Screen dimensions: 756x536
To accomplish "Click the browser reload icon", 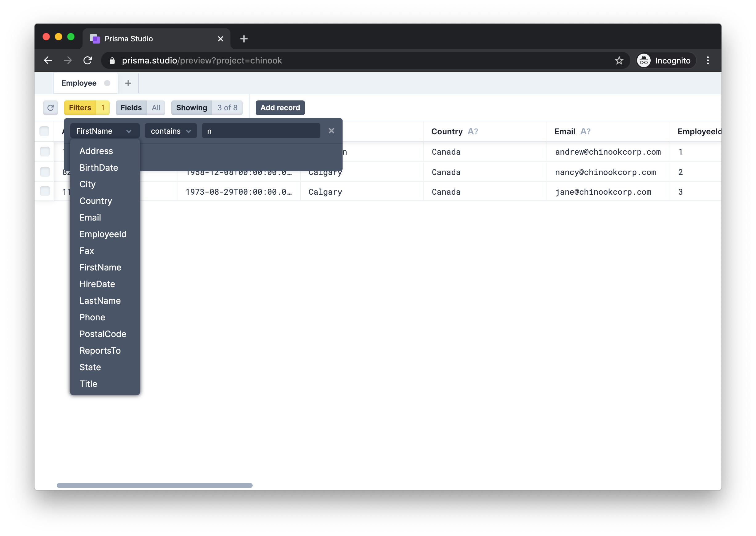I will (87, 60).
